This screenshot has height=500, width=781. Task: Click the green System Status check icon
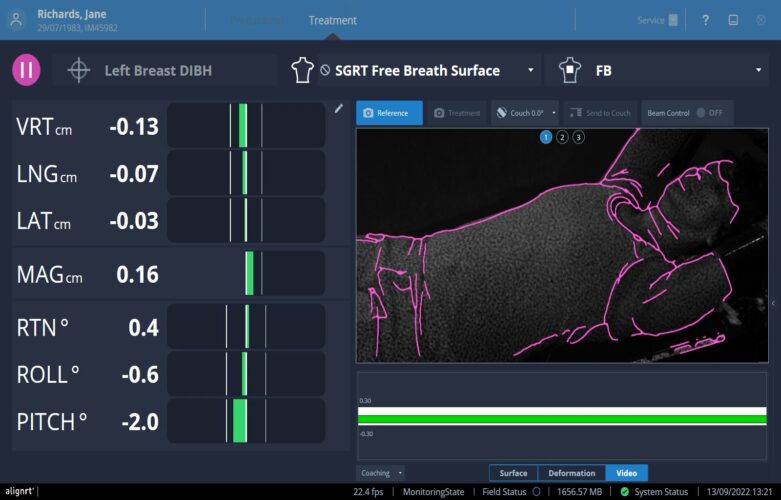[624, 492]
